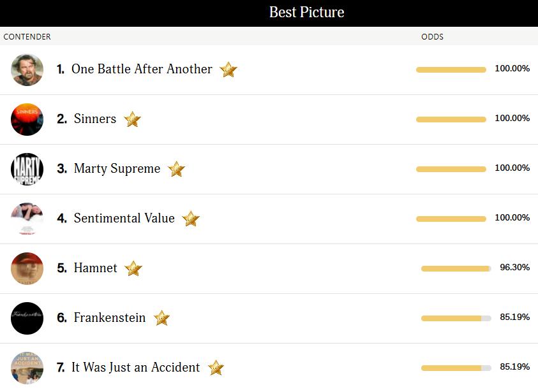This screenshot has height=392, width=538.
Task: Open the One Battle After Another title link
Action: coord(142,69)
